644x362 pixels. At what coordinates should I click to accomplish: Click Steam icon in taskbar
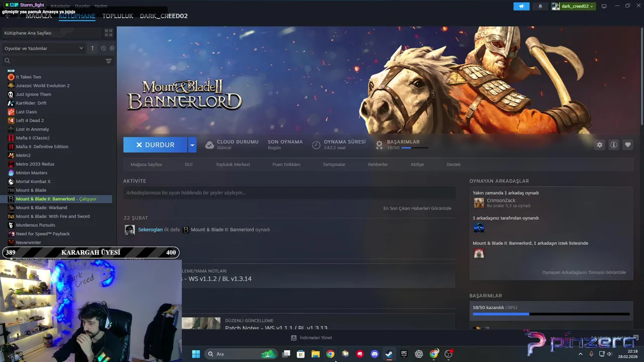389,354
